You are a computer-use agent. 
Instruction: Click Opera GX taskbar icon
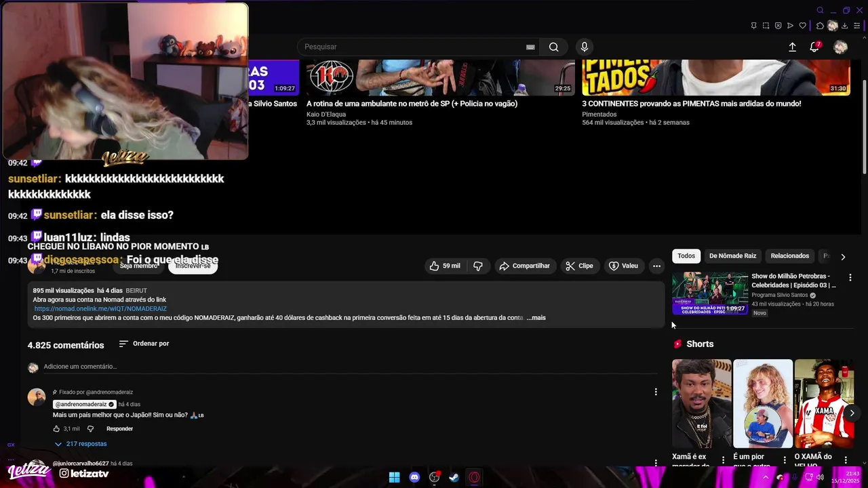(x=474, y=477)
